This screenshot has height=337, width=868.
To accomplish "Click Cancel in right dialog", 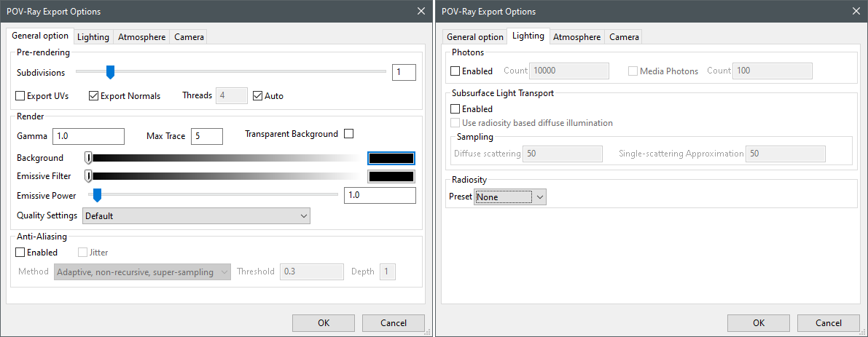I will tap(829, 323).
